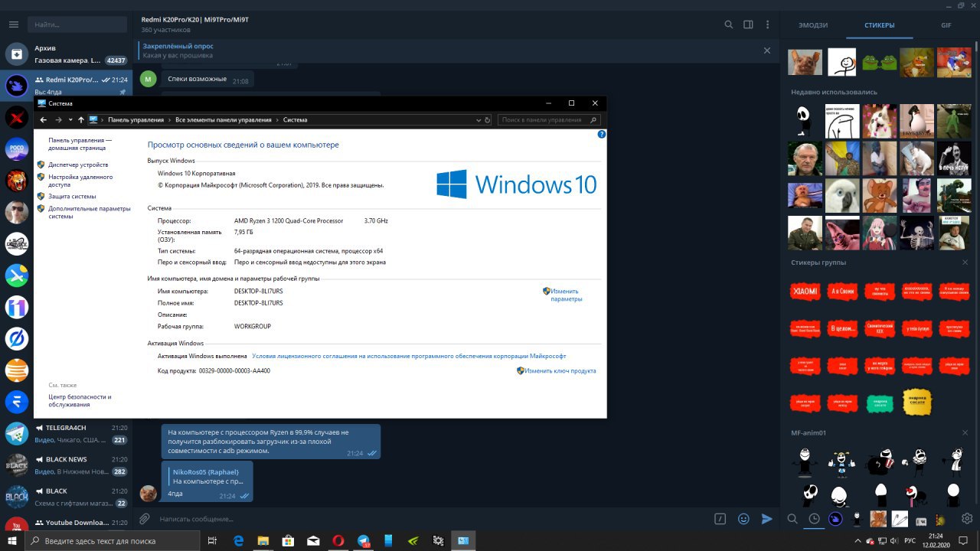
Task: Open the Windows Start menu
Action: (13, 540)
